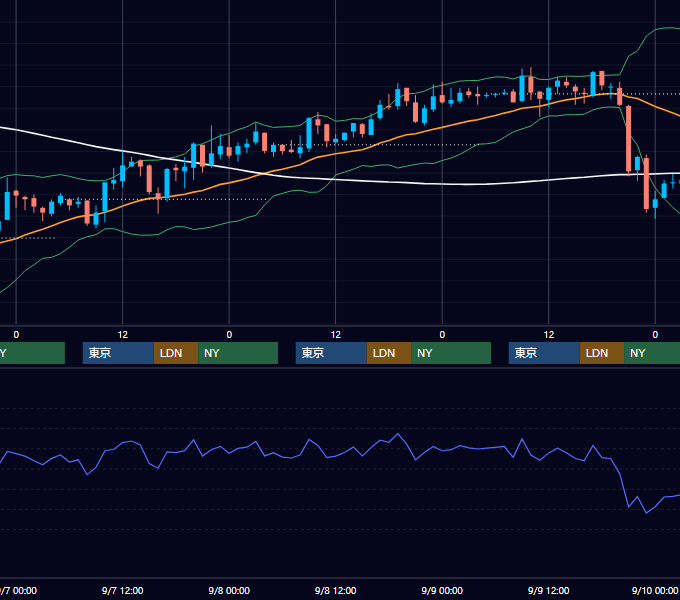This screenshot has width=680, height=600.
Task: Click the 12 hour tick above 9/9 12:00
Action: click(x=549, y=335)
